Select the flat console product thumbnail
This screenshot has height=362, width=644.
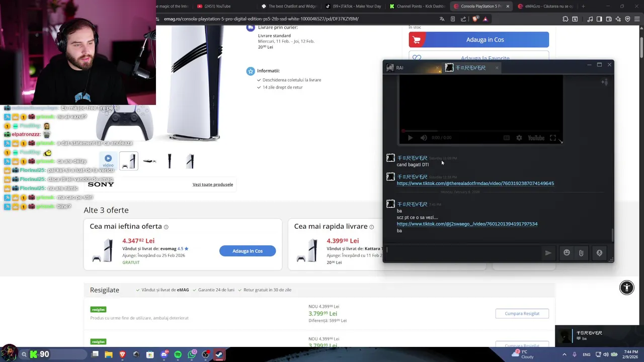click(x=149, y=161)
